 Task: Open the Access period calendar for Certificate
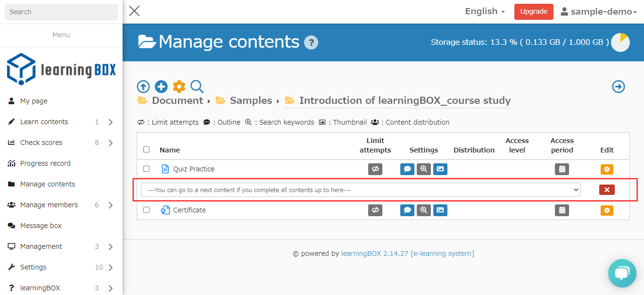pos(562,210)
